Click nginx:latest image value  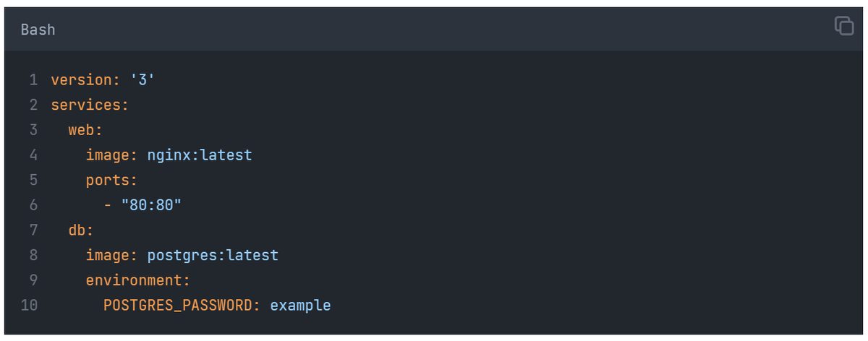(x=200, y=155)
